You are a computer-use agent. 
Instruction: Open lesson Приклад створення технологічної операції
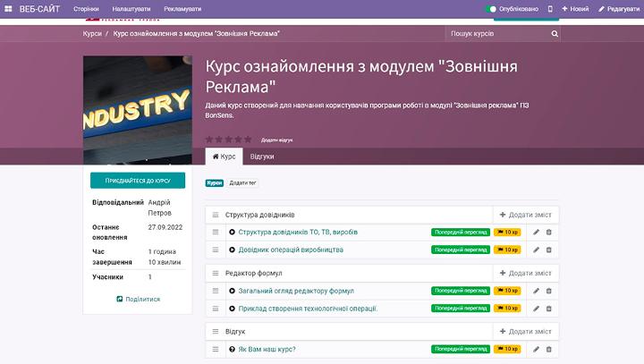tap(308, 309)
